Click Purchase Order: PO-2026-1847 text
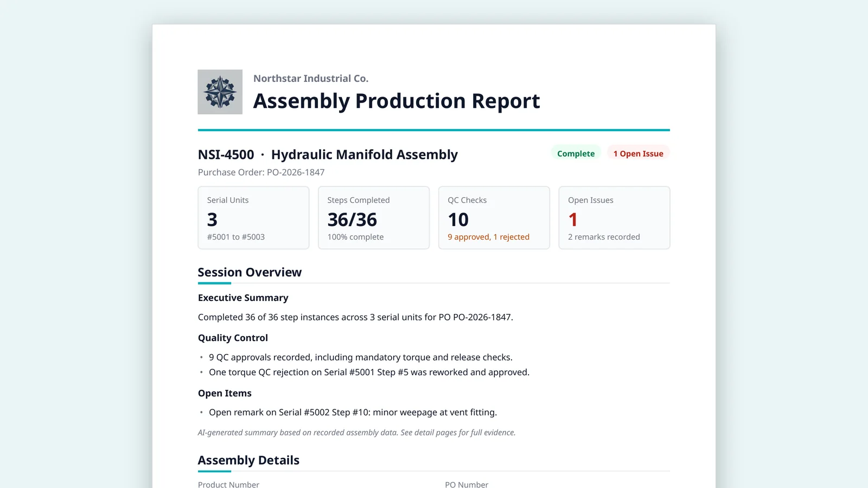This screenshot has height=488, width=868. coord(261,172)
